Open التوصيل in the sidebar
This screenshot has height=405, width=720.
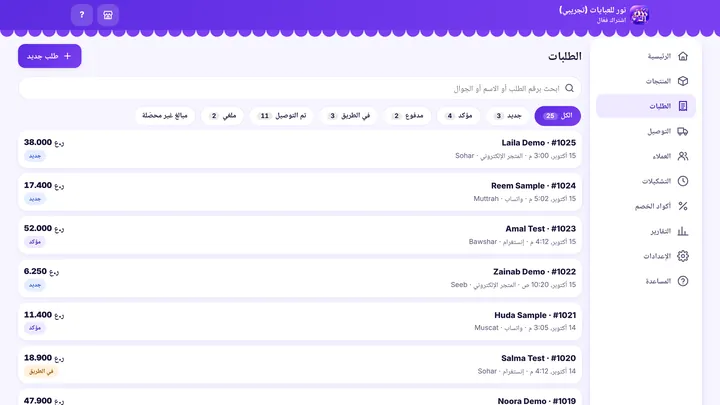646,131
